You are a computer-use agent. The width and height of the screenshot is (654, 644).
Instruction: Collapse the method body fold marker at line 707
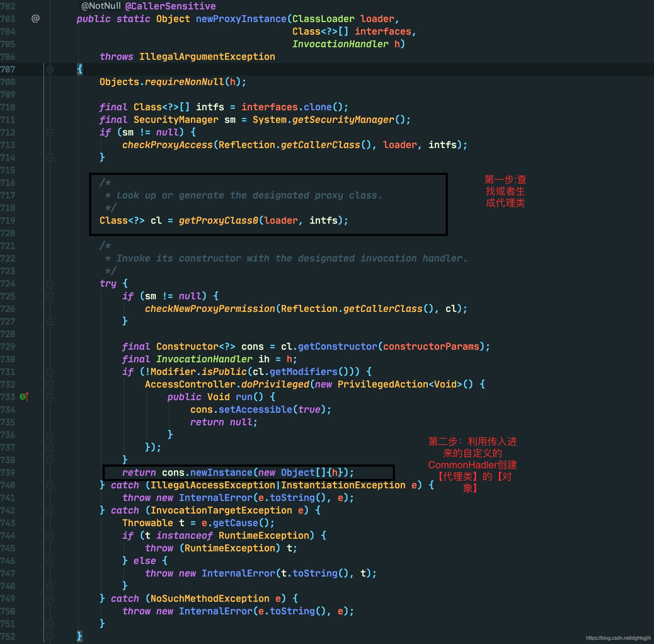pyautogui.click(x=50, y=70)
